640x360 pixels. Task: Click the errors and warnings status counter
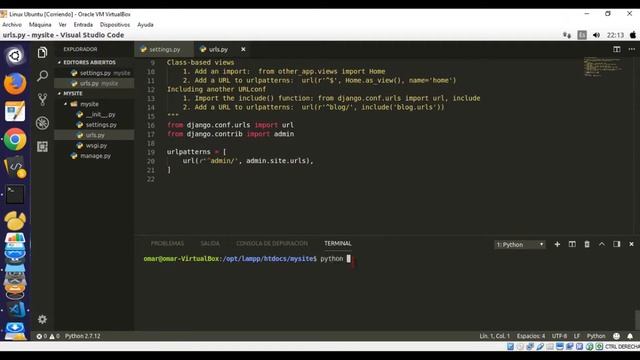coord(48,336)
